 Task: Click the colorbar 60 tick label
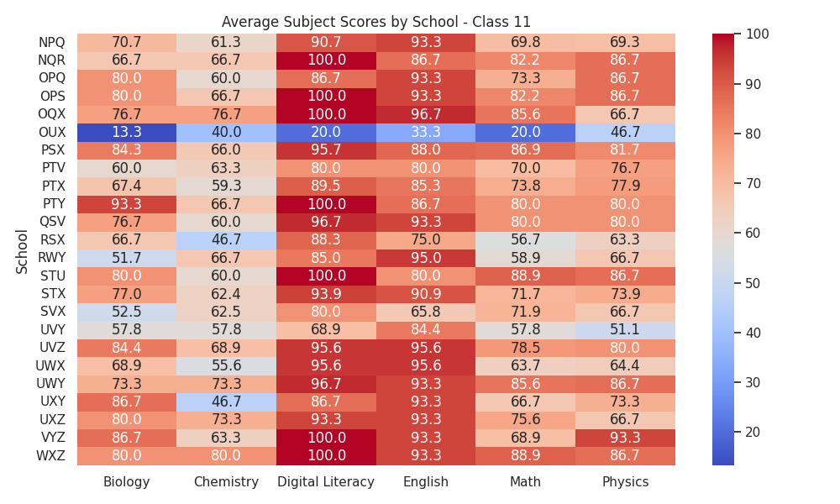[x=753, y=234]
